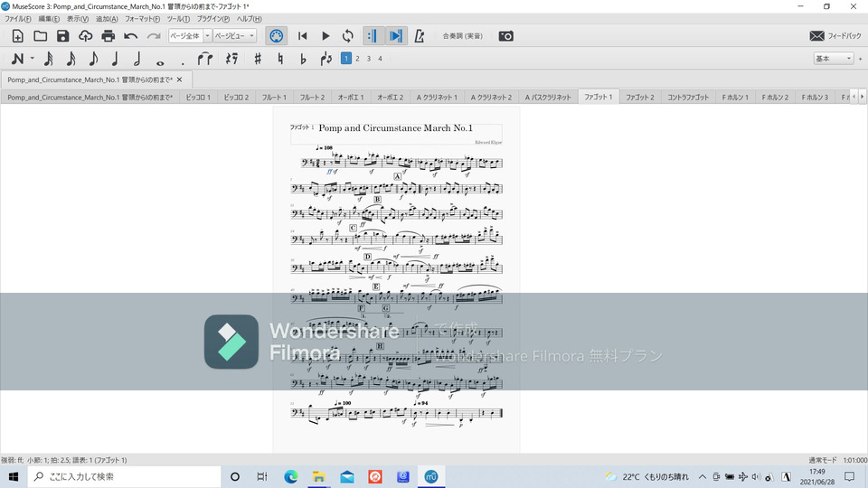Toggle the metronome
Screen dimensions: 868x488
420,36
